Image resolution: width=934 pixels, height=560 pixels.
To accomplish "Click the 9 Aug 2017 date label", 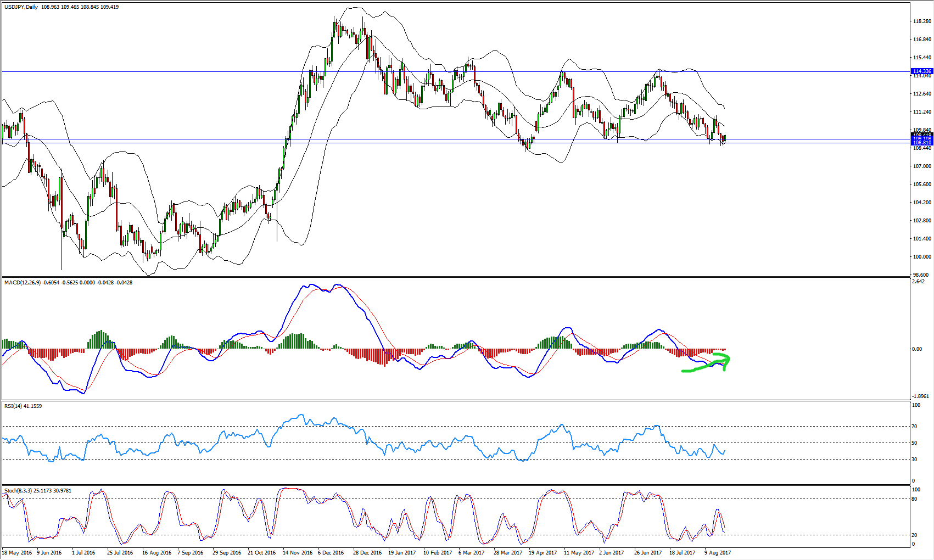I will [x=717, y=553].
